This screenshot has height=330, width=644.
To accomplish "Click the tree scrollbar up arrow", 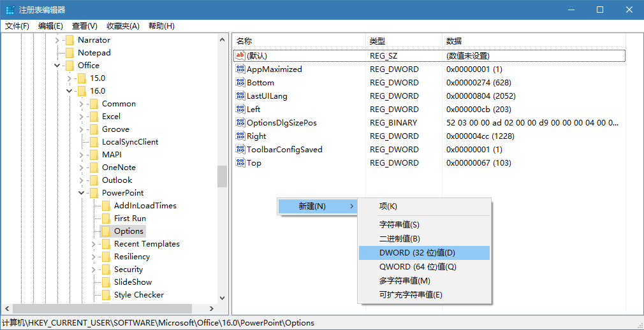I will click(x=222, y=39).
